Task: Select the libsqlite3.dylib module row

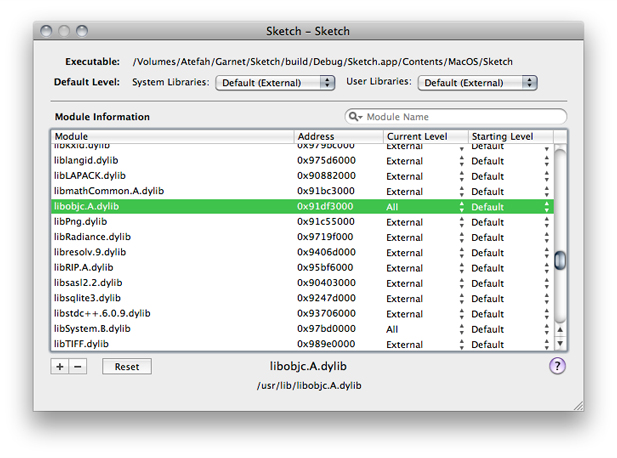Action: pos(303,298)
